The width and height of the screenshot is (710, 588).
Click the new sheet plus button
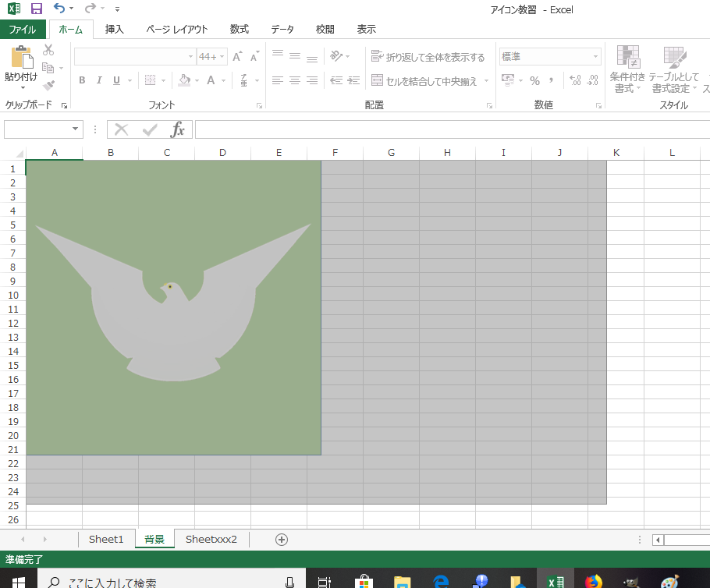tap(281, 539)
